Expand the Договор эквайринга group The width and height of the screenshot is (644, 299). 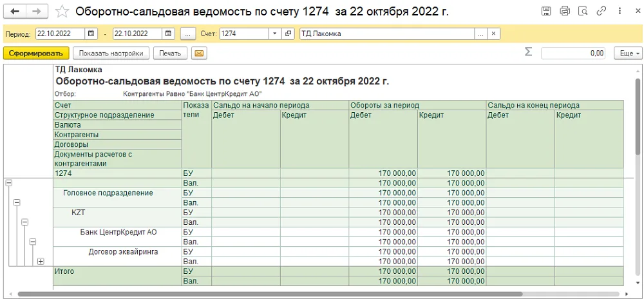tap(41, 261)
